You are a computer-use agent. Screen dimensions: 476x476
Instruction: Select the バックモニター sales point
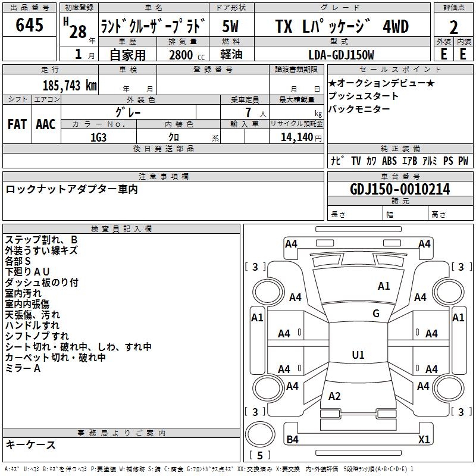point(359,109)
